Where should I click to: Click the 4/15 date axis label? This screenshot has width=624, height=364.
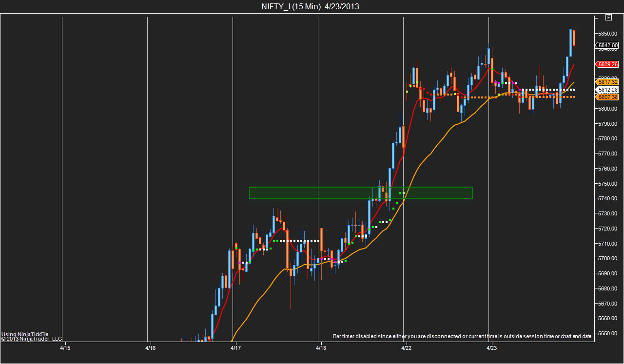click(x=65, y=348)
